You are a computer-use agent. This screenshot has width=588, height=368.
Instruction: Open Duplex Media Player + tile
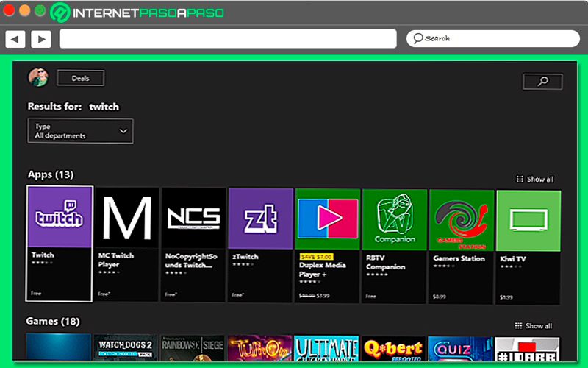(x=327, y=246)
